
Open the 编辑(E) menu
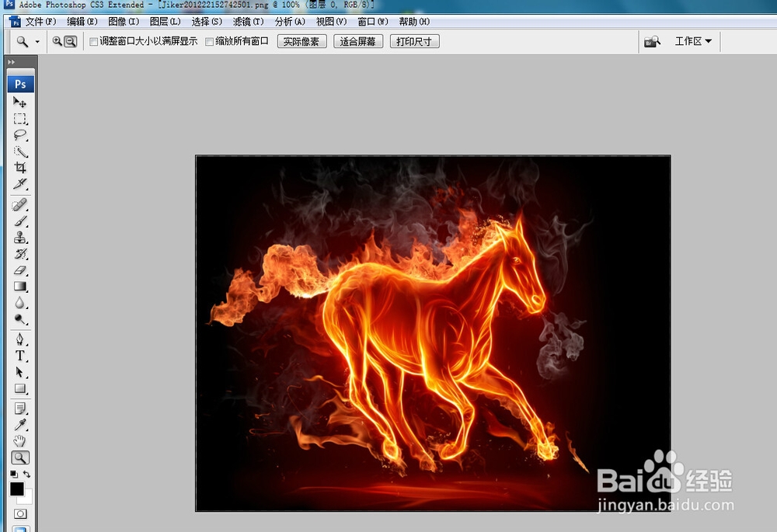(82, 21)
